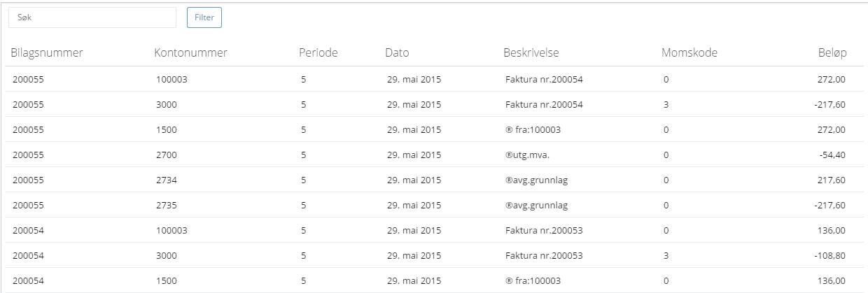This screenshot has width=868, height=293.
Task: Select the first 136,00 amount cell
Action: [x=831, y=231]
